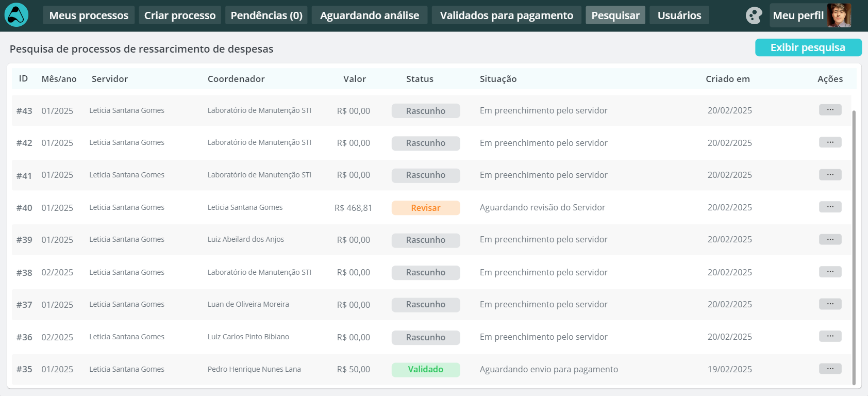Click the Ações column header

(830, 79)
